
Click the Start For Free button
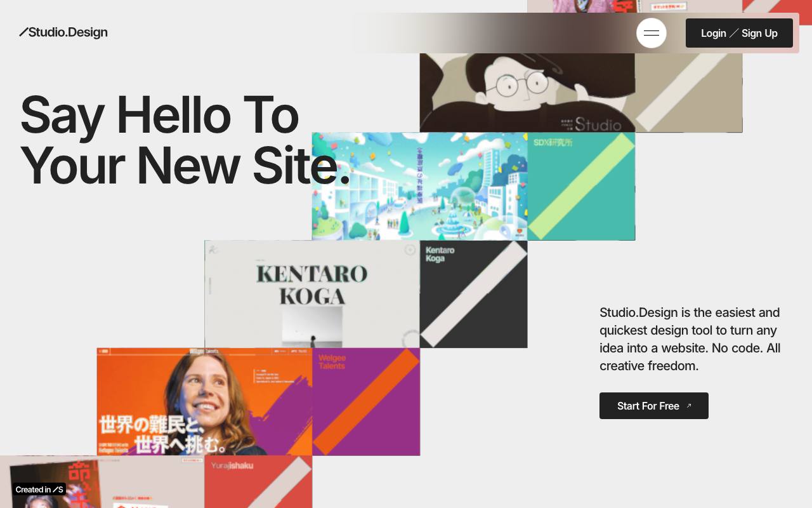(654, 406)
